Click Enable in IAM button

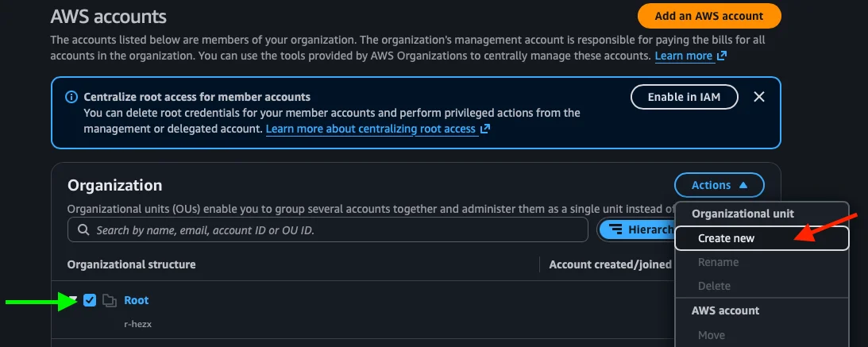pyautogui.click(x=685, y=97)
